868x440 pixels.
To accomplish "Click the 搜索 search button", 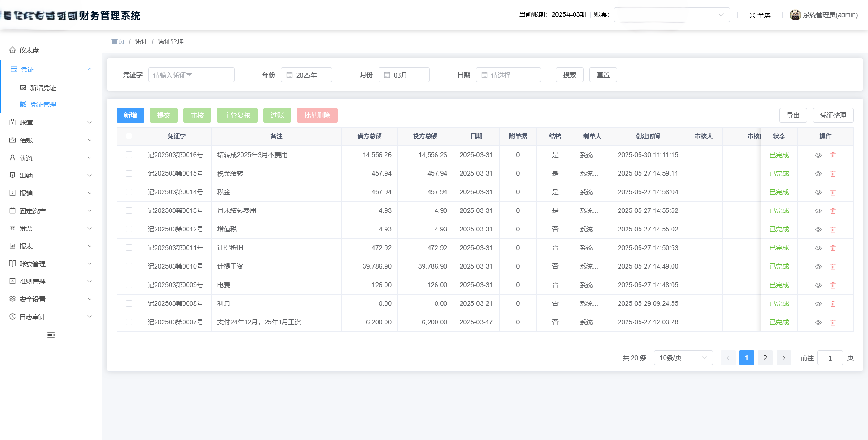I will pos(569,75).
